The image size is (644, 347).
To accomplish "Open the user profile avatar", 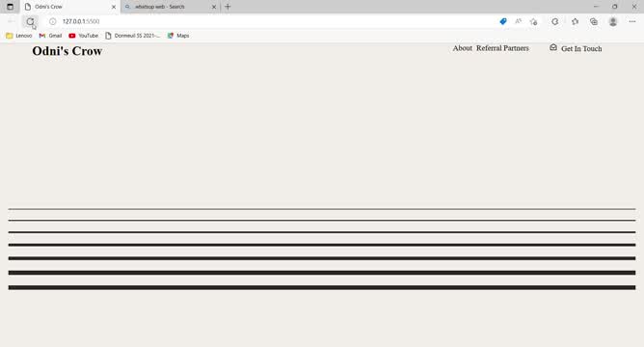I will click(x=613, y=21).
